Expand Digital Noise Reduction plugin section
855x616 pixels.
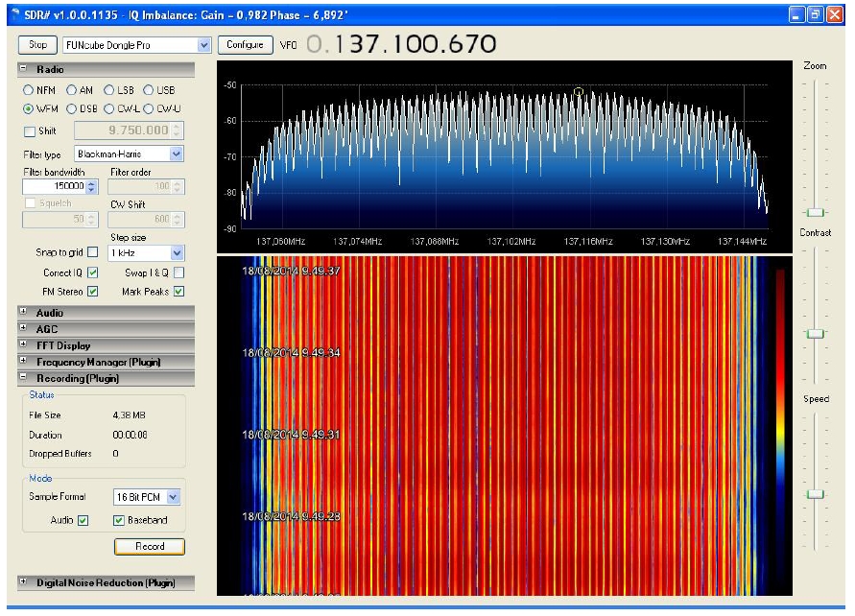point(23,582)
